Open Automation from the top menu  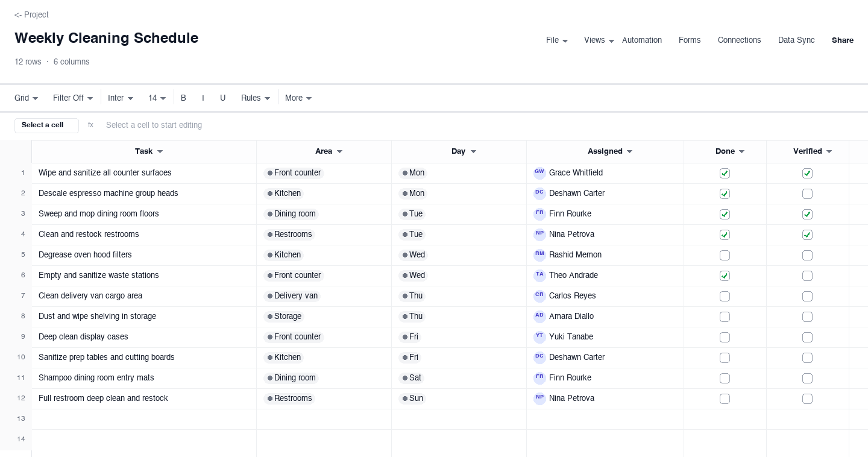point(642,40)
